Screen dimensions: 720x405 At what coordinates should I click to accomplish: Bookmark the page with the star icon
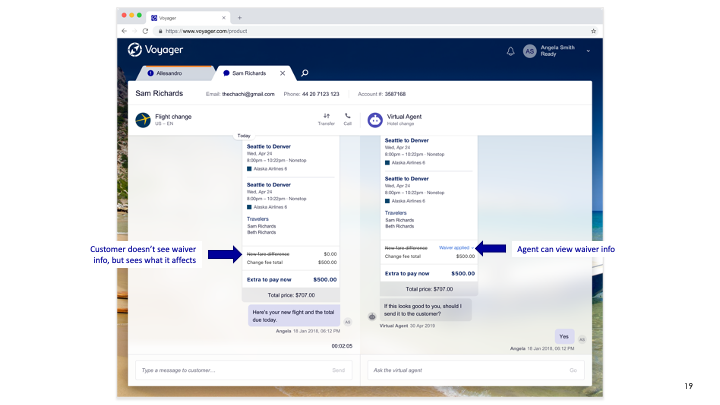(593, 31)
